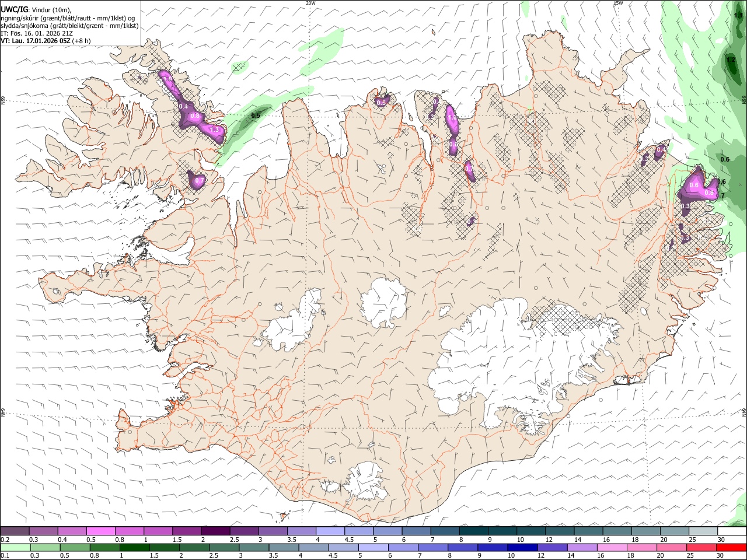Select the 'IT: Fös. 16. 01. 2026 21Z' line
The image size is (747, 560).
pos(37,33)
